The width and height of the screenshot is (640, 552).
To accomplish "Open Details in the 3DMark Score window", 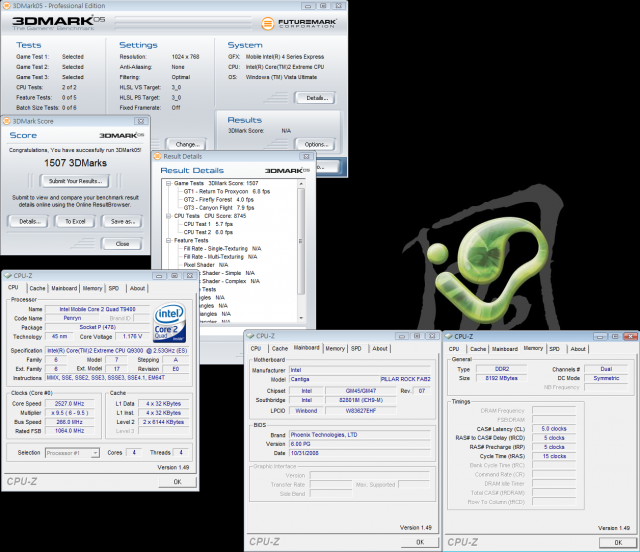I will (28, 221).
